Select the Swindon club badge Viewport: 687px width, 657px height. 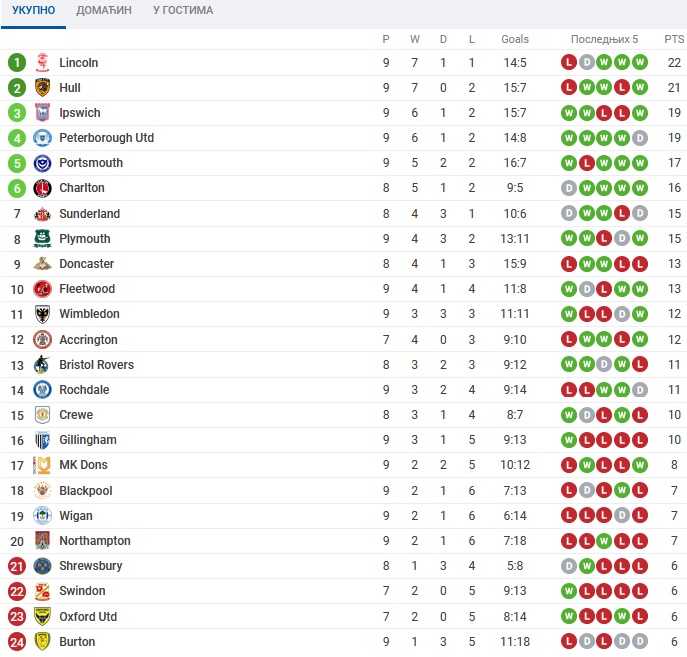pyautogui.click(x=42, y=591)
